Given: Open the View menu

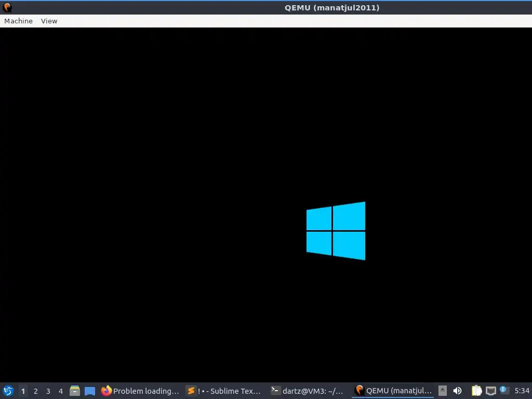Looking at the screenshot, I should tap(49, 21).
